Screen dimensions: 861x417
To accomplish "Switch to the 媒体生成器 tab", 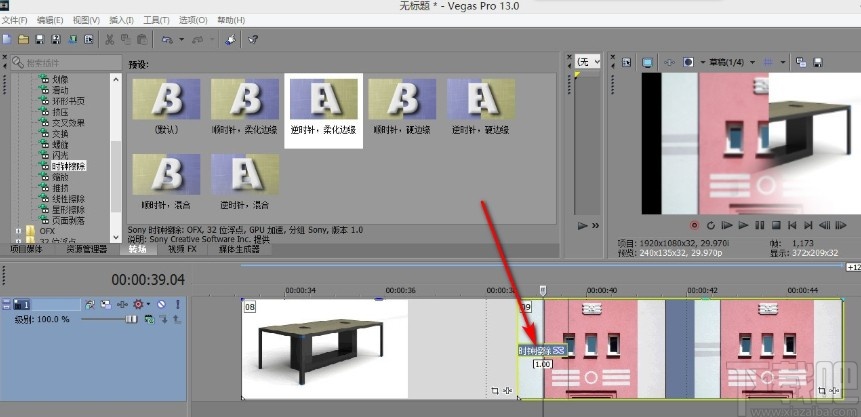I will 239,249.
